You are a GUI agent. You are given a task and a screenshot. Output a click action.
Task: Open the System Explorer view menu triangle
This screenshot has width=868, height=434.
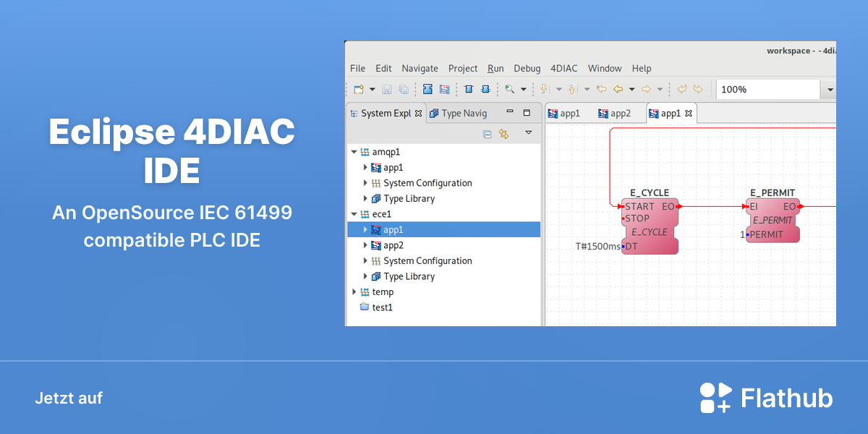click(x=529, y=132)
